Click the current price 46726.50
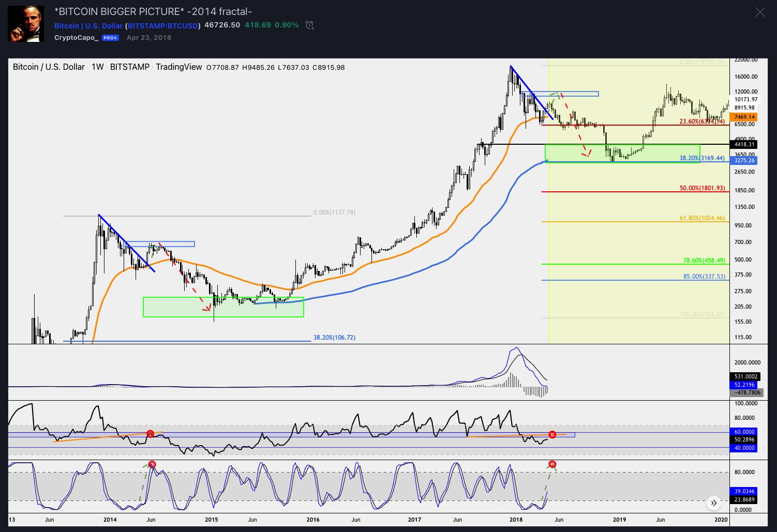The image size is (777, 532). tap(222, 25)
